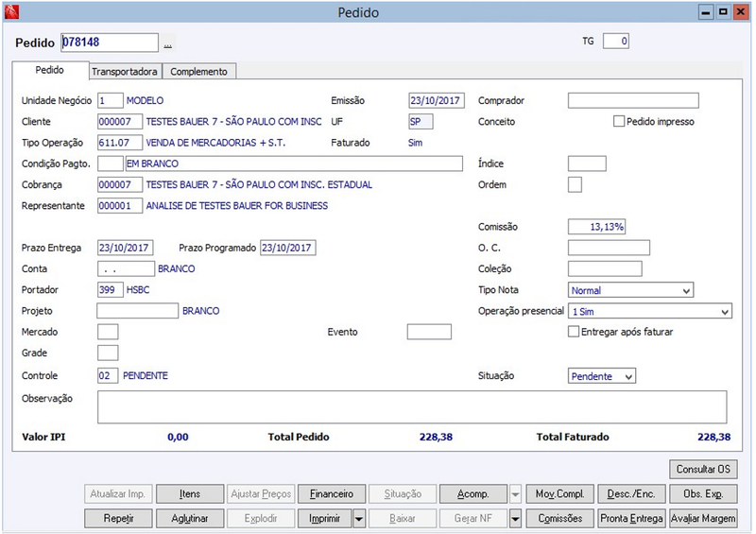Image resolution: width=756 pixels, height=534 pixels.
Task: Open the Complemento tab
Action: point(198,72)
